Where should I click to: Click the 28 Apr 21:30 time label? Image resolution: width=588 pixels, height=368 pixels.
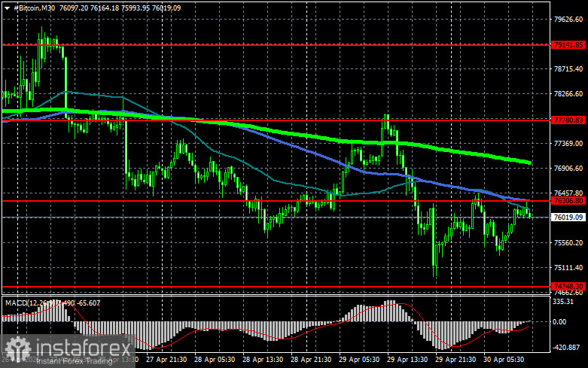pyautogui.click(x=311, y=360)
